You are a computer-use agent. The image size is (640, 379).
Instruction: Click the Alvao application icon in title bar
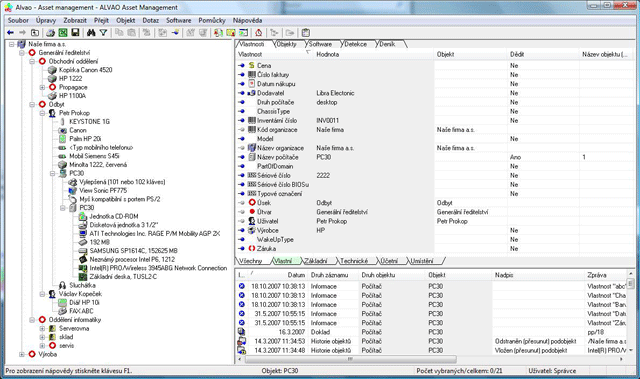[x=9, y=7]
